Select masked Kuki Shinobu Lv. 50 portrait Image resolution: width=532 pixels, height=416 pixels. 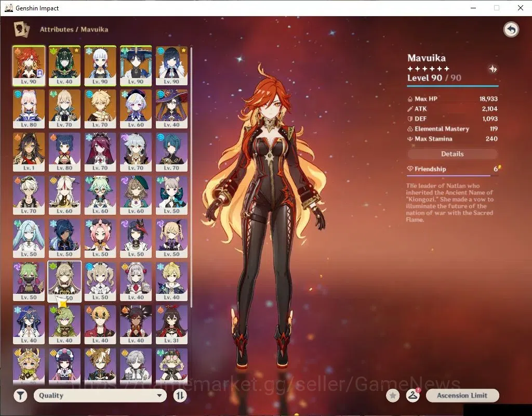pos(29,281)
